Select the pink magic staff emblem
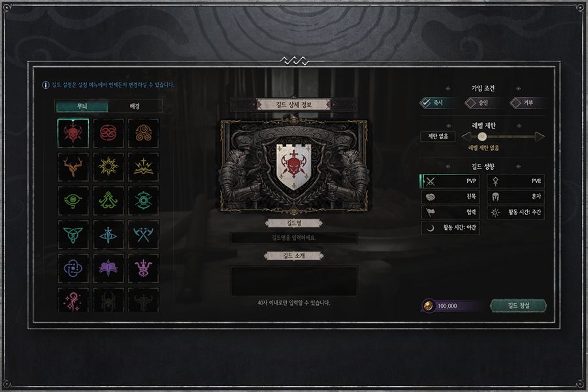 [x=73, y=300]
